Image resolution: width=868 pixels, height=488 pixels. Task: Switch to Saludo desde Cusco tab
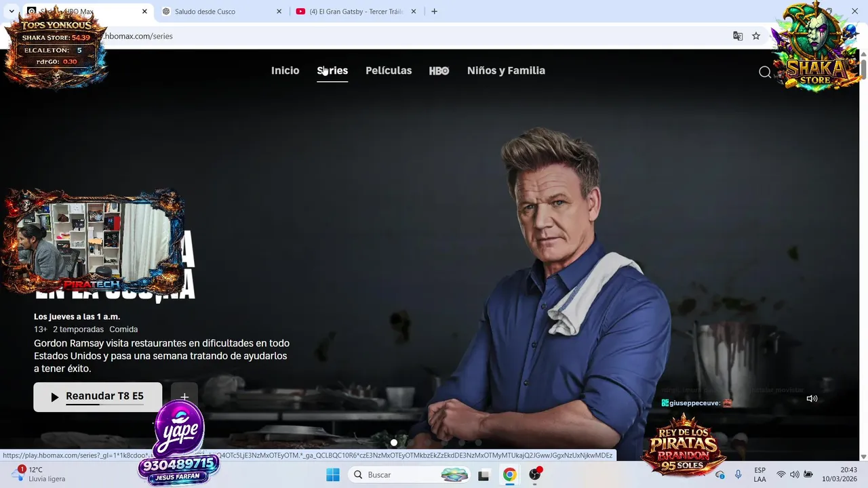(x=222, y=12)
